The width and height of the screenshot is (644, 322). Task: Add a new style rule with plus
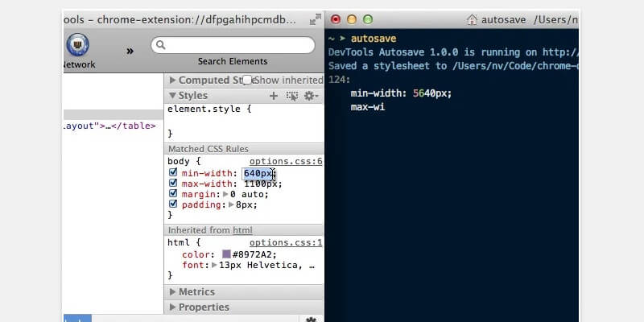273,96
